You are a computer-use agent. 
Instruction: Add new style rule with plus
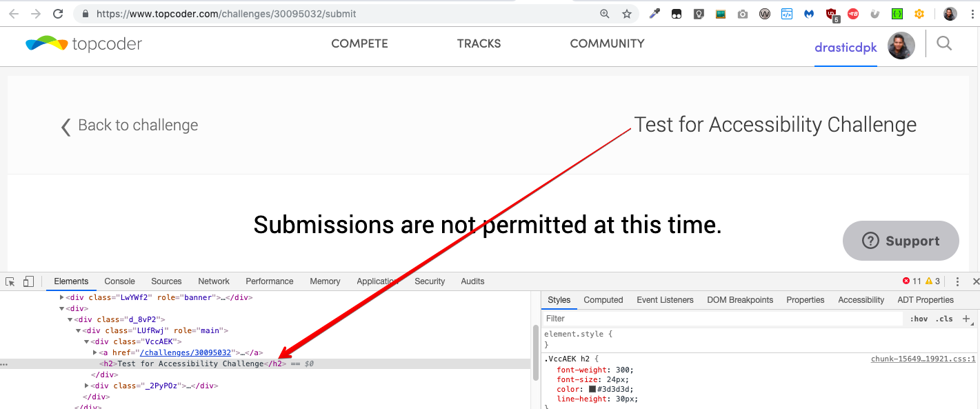(x=966, y=319)
